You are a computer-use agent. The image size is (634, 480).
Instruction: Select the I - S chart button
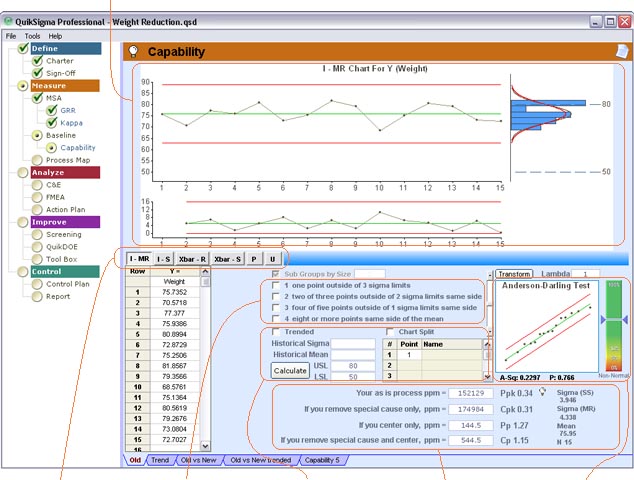tap(163, 259)
